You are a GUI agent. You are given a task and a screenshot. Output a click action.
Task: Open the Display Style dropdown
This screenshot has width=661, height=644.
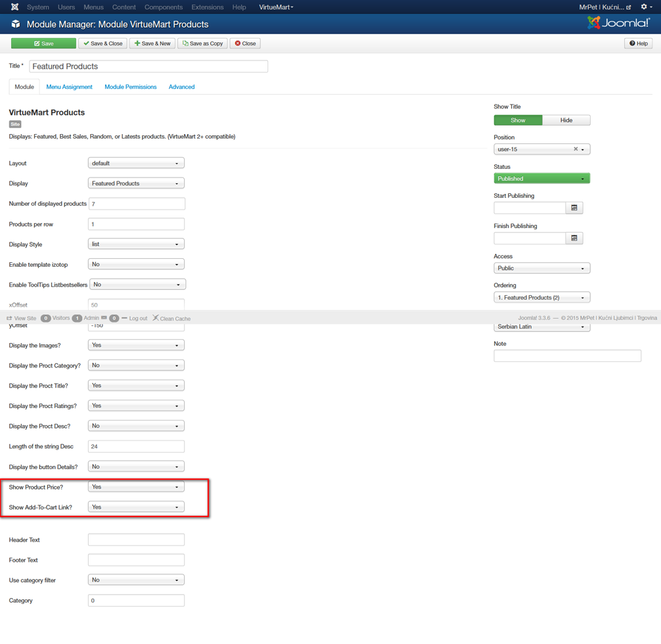click(136, 244)
